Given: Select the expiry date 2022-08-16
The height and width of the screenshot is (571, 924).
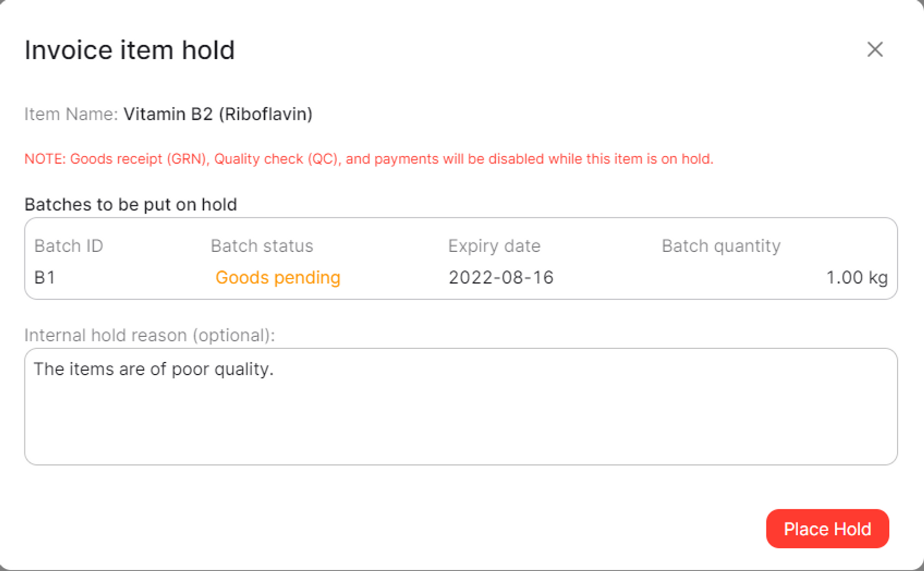Looking at the screenshot, I should click(x=501, y=277).
